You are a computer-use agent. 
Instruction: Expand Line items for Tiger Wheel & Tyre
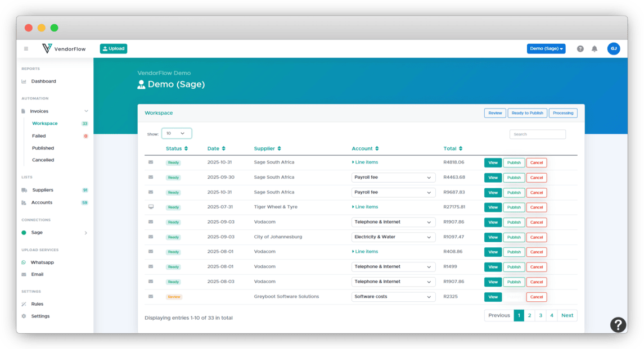pos(366,207)
